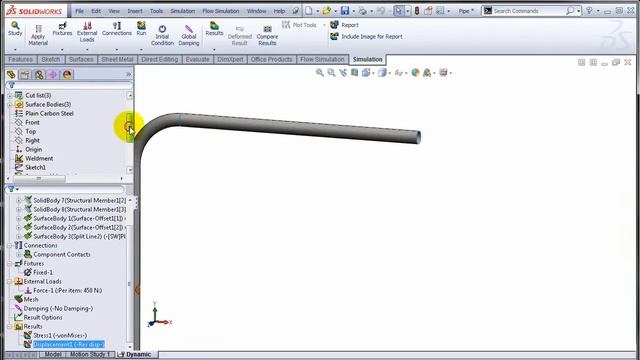Viewport: 640px width, 360px height.
Task: Select the Mesh item
Action: pos(31,299)
